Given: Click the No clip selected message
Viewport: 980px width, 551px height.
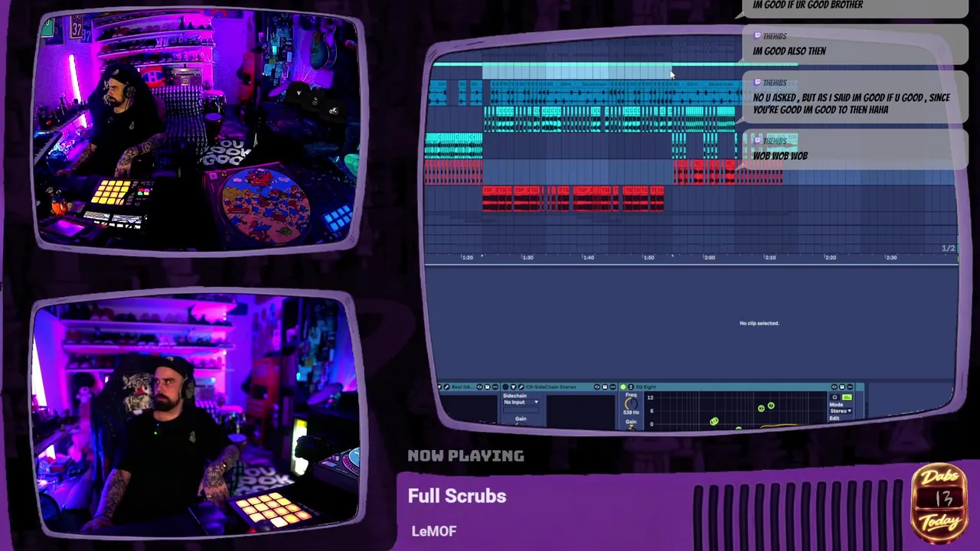Looking at the screenshot, I should point(759,323).
